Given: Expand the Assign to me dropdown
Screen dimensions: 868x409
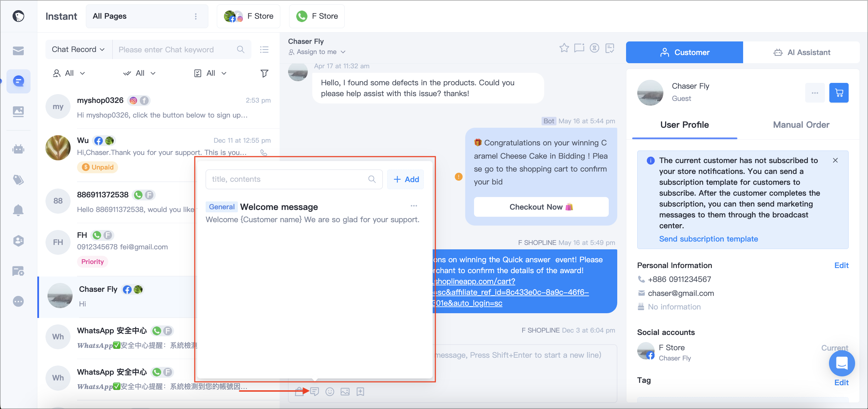Looking at the screenshot, I should 317,52.
